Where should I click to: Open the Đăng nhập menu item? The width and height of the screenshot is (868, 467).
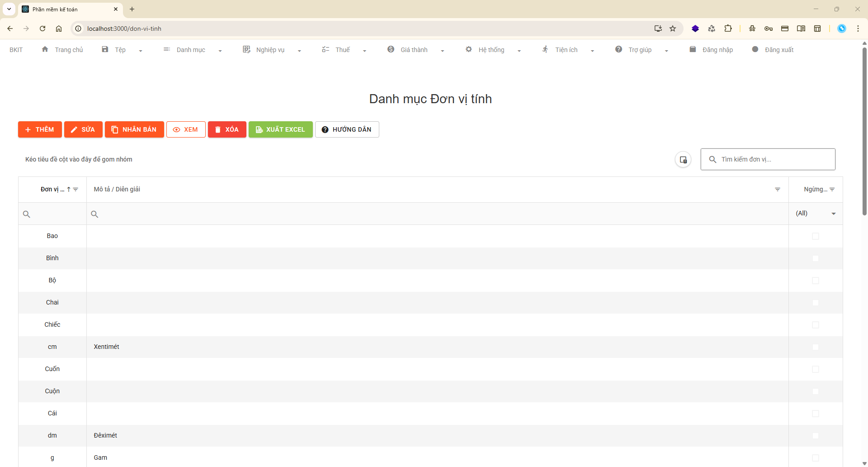(x=717, y=50)
